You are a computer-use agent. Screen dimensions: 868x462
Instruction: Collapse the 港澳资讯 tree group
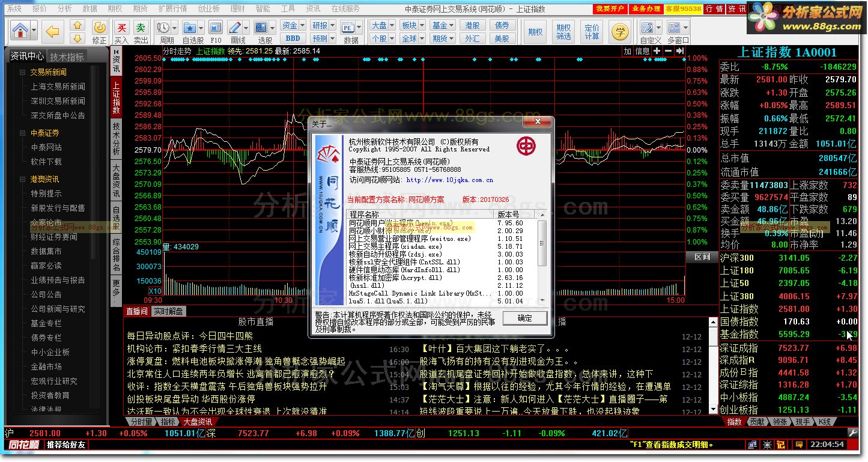(x=23, y=179)
